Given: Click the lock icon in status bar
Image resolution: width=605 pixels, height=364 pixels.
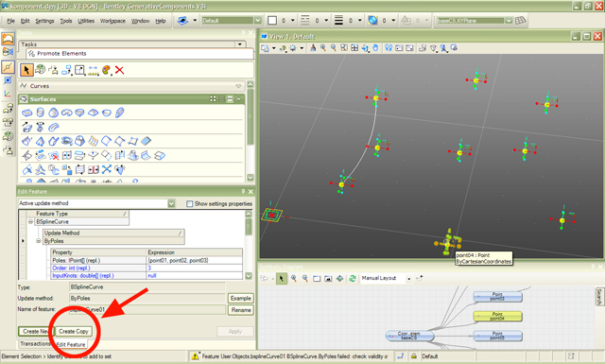Looking at the screenshot, I should tap(414, 356).
